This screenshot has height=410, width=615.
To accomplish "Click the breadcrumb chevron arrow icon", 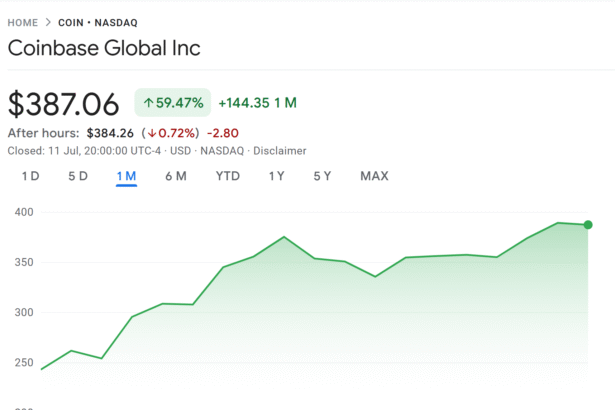I will (x=48, y=22).
